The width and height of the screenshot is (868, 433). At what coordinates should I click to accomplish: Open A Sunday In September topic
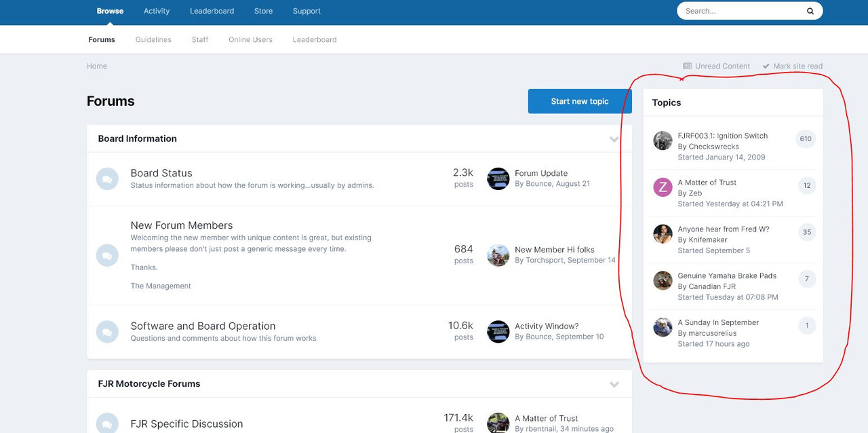coord(718,322)
